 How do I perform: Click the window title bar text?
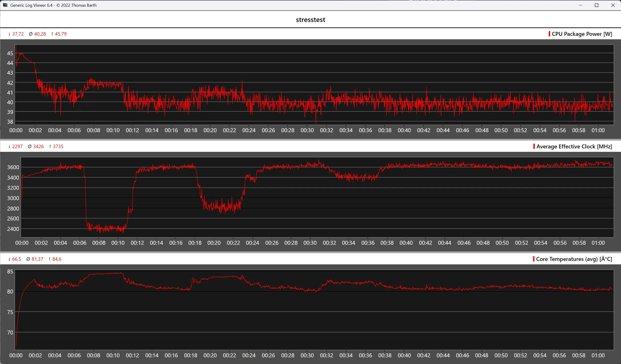[x=53, y=5]
